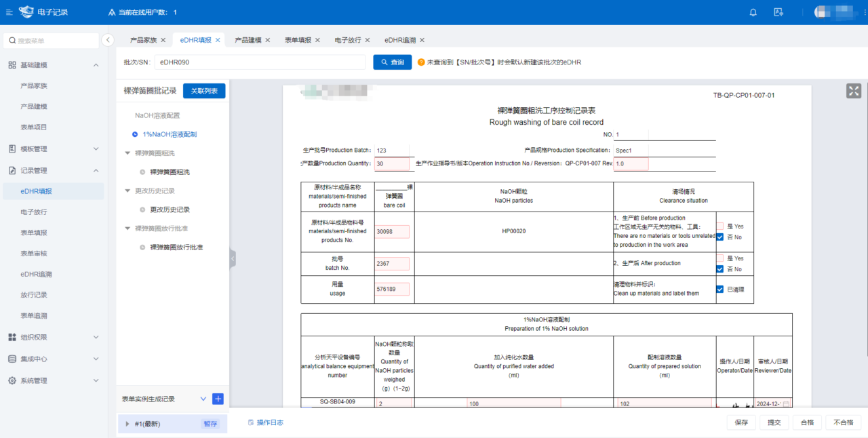Toggle the 已清理 checkbox
The height and width of the screenshot is (438, 868).
[x=720, y=290]
